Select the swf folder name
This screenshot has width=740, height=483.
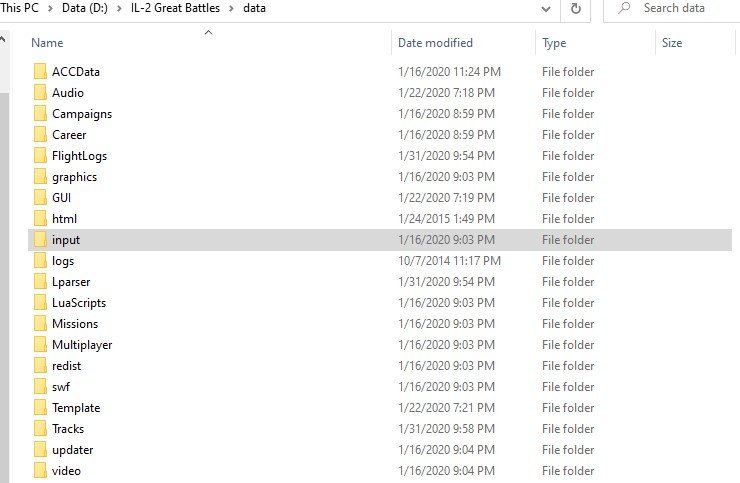pyautogui.click(x=61, y=387)
